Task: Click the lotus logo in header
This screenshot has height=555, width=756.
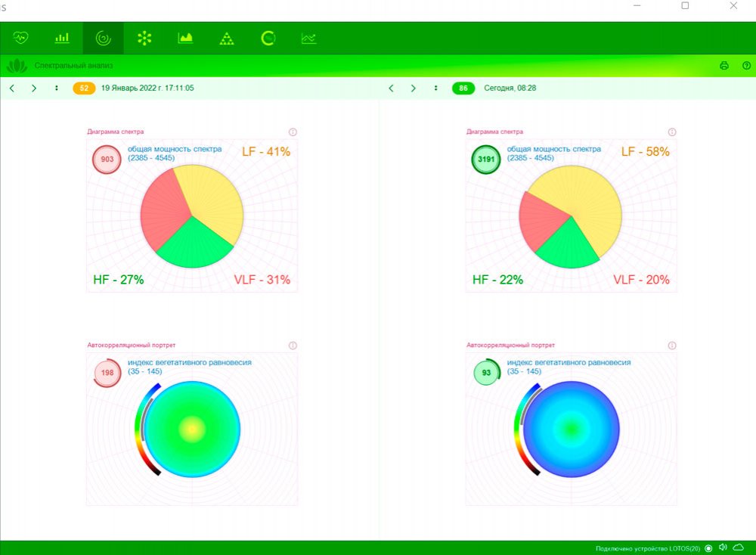Action: point(17,66)
